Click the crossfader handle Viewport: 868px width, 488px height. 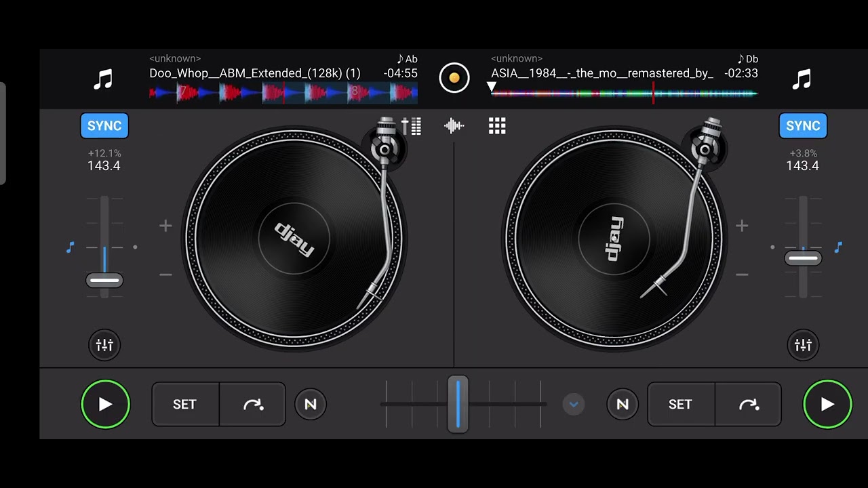458,404
